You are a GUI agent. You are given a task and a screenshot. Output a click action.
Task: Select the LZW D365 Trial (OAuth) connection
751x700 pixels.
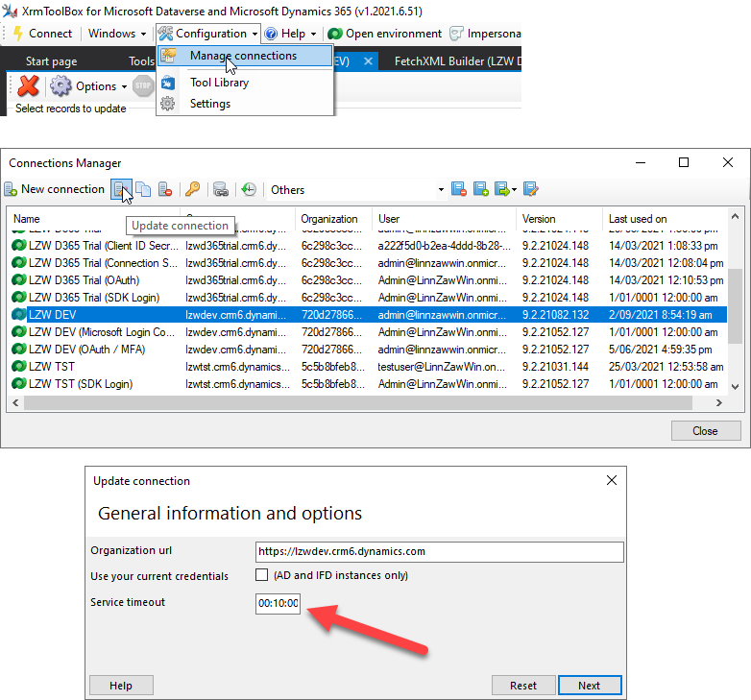click(368, 280)
